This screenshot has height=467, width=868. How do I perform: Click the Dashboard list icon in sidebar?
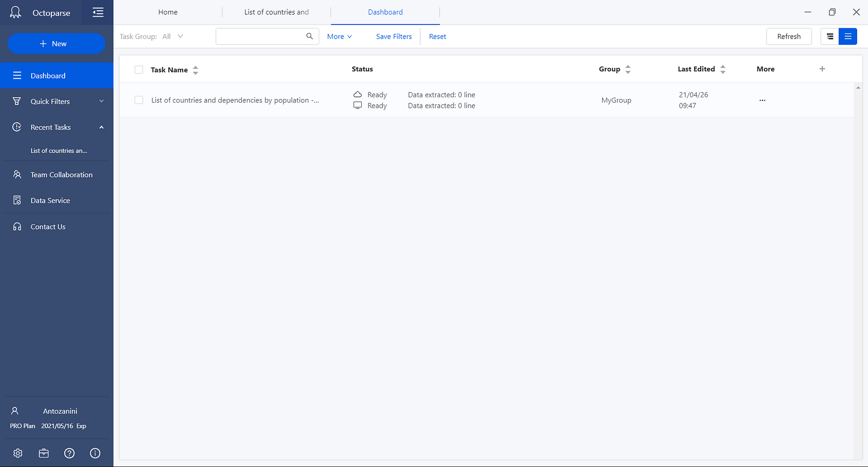(17, 76)
